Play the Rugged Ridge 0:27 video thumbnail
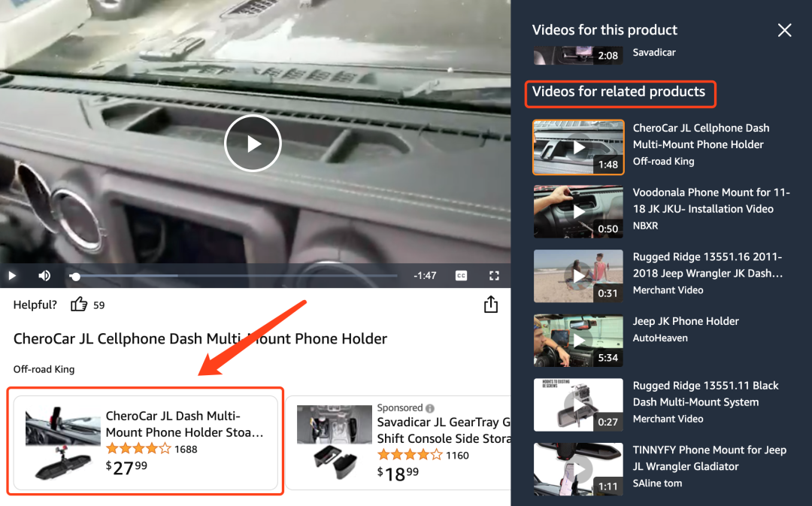This screenshot has width=812, height=506. [578, 404]
